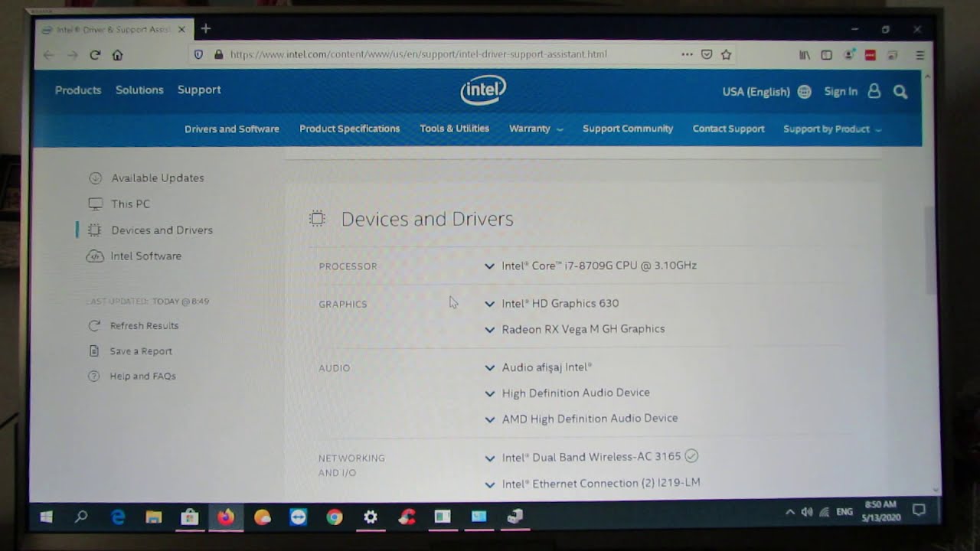The width and height of the screenshot is (980, 551).
Task: Open the Windows Start menu
Action: click(46, 517)
